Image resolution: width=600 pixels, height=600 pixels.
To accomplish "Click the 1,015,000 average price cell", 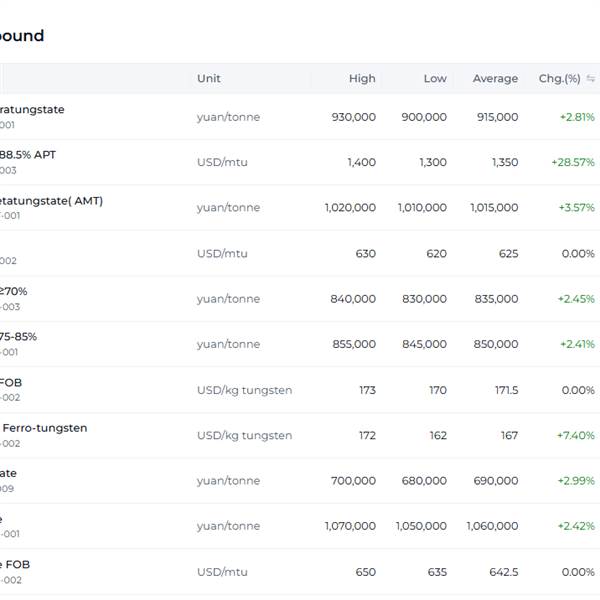I will pos(494,208).
